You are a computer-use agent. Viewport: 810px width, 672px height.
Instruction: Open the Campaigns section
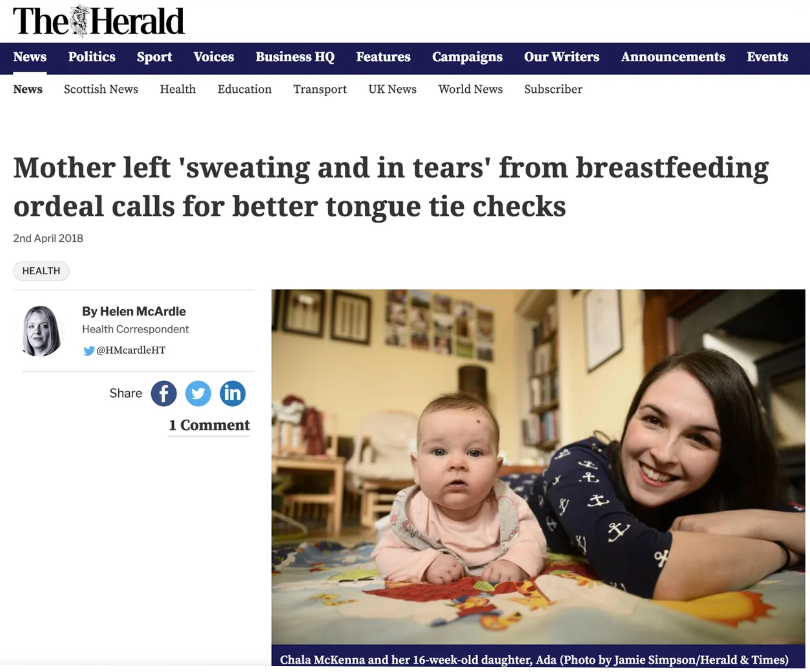coord(467,57)
